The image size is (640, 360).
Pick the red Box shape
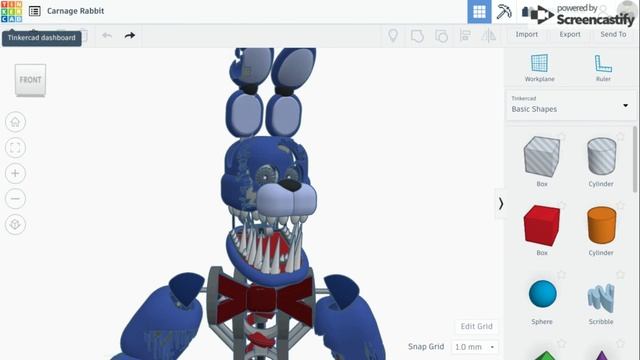tap(542, 226)
